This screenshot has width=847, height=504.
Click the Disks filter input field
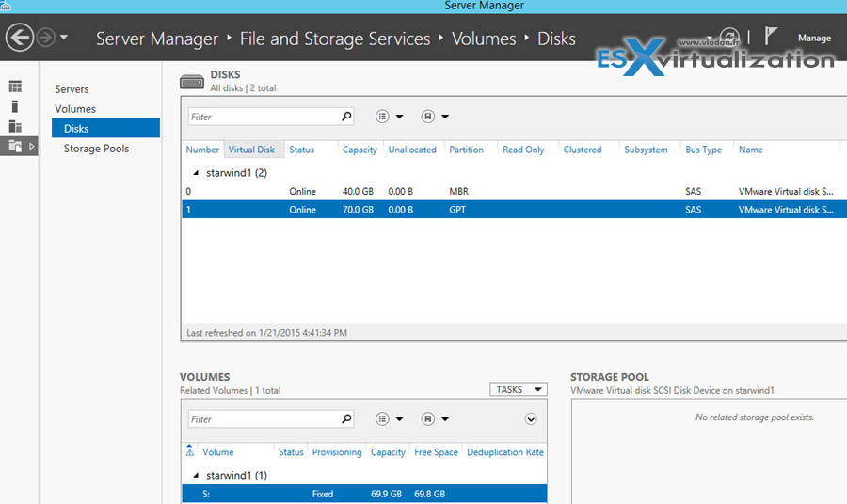pyautogui.click(x=264, y=117)
